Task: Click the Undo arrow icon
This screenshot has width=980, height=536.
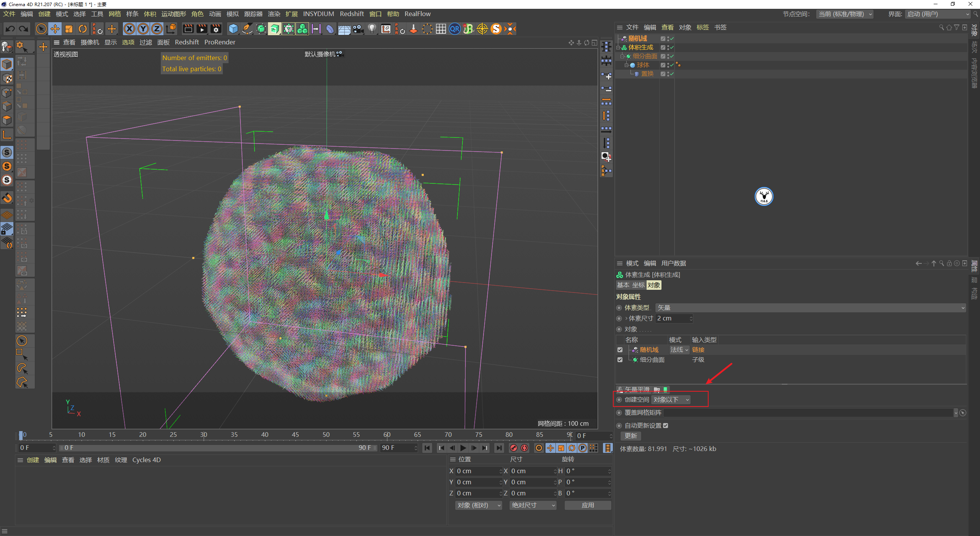Action: point(10,29)
